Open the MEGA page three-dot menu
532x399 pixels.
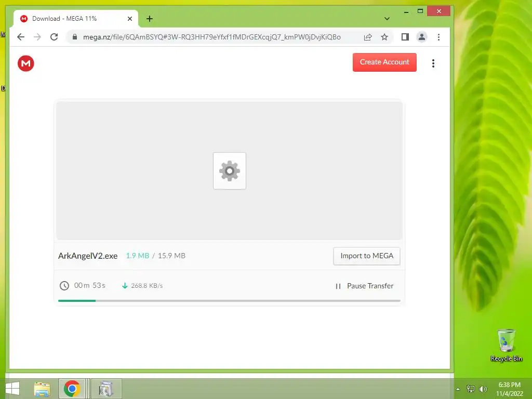tap(433, 63)
